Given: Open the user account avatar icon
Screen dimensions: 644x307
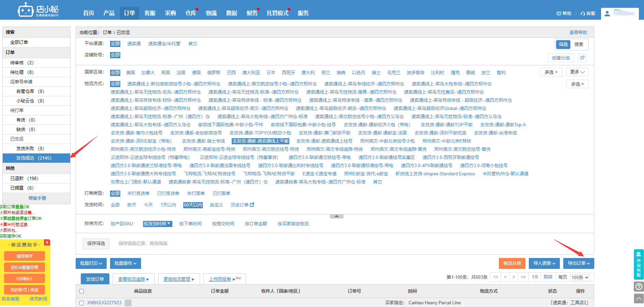Looking at the screenshot, I should (607, 14).
